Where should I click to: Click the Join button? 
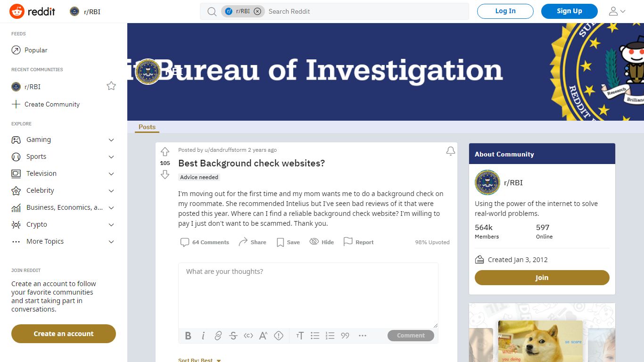pos(542,278)
